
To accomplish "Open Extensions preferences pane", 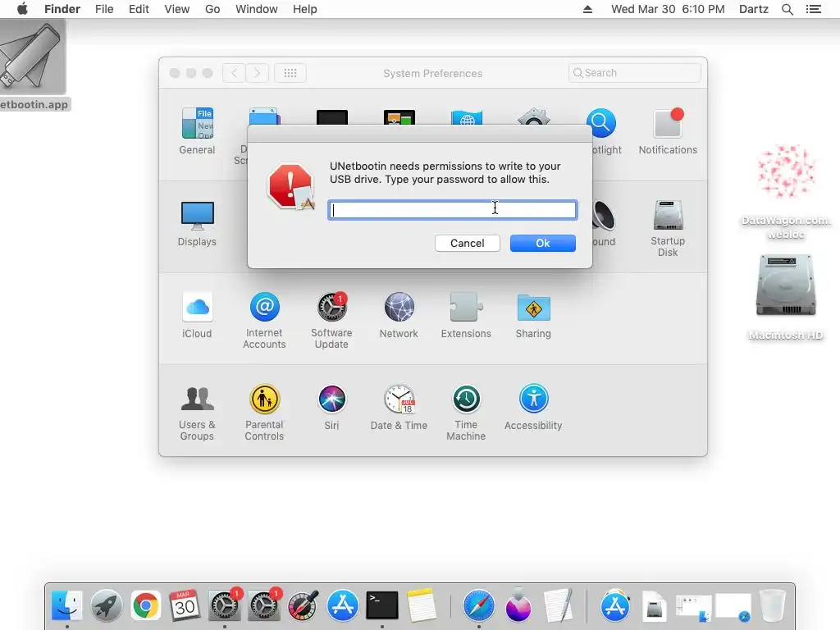I will coord(466,315).
